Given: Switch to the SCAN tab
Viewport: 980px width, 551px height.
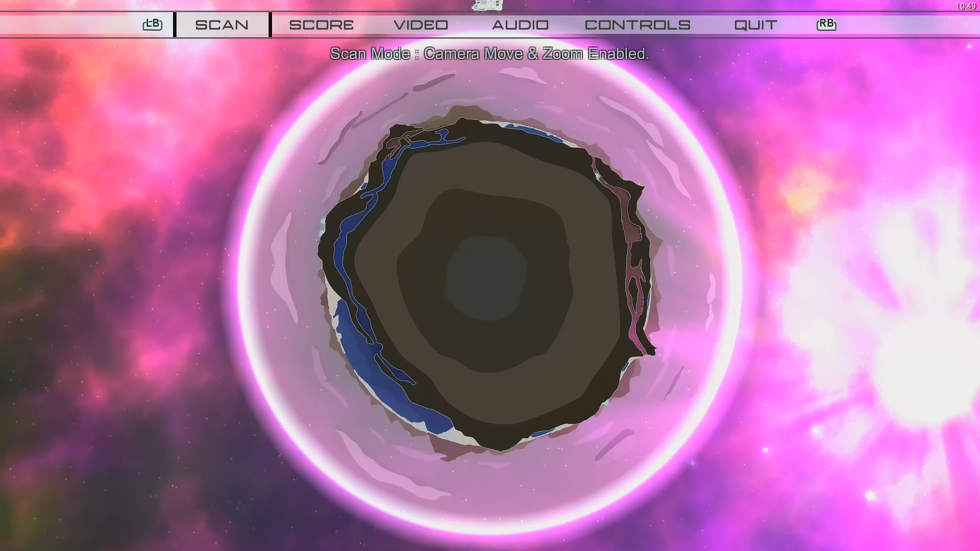Looking at the screenshot, I should (222, 24).
